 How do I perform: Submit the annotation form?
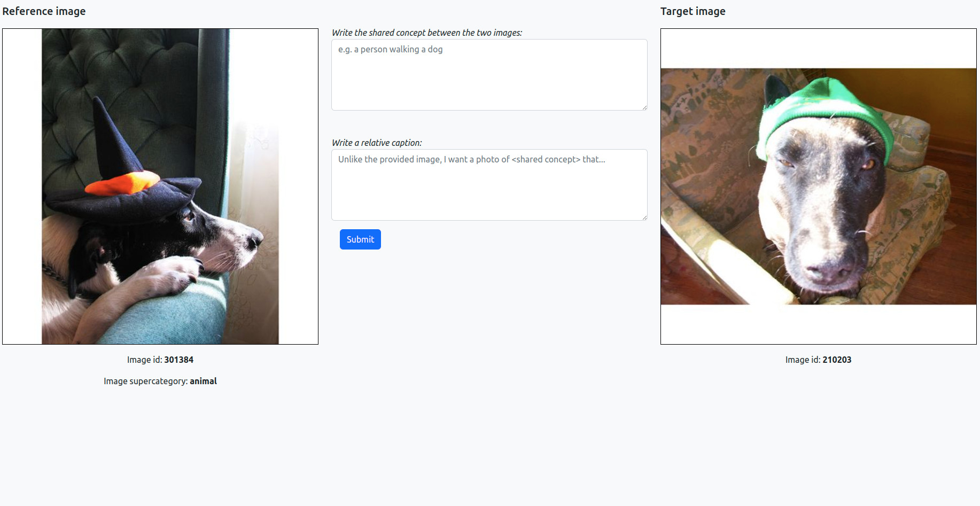[360, 239]
